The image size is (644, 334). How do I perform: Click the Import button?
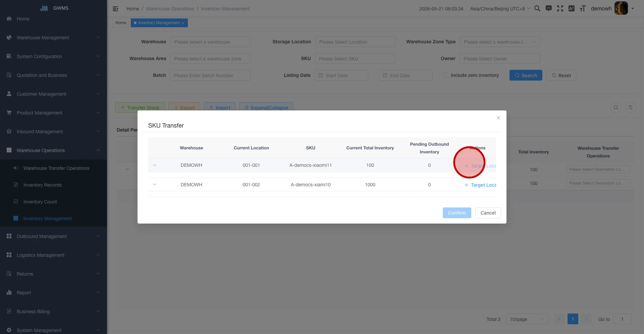click(219, 107)
